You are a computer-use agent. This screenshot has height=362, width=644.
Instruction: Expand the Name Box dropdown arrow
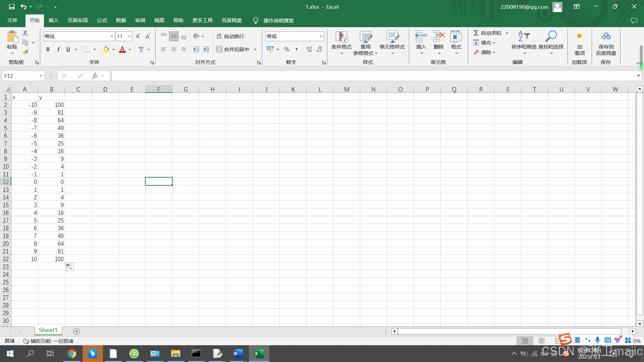pyautogui.click(x=41, y=76)
